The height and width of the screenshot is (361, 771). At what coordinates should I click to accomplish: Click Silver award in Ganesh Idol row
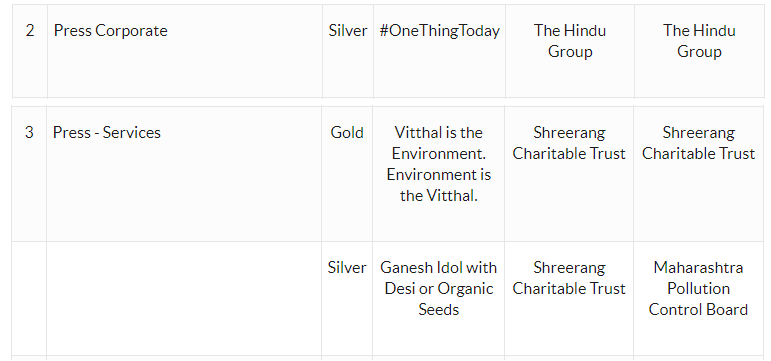coord(347,268)
